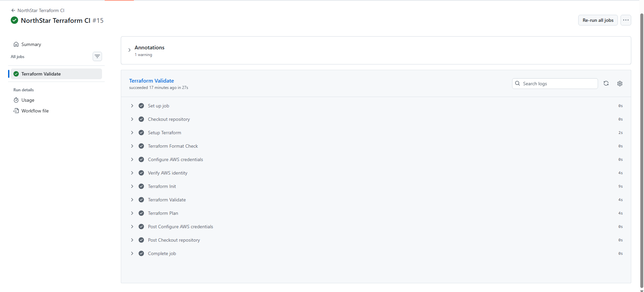Click success check icon for Post Configure AWS credentials
Viewport: 644px width, 292px height.
pos(141,227)
